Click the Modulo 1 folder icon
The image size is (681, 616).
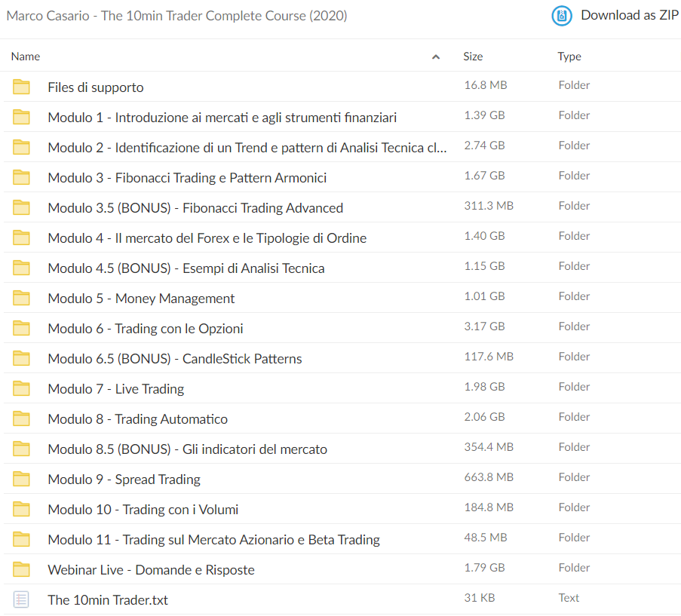21,117
